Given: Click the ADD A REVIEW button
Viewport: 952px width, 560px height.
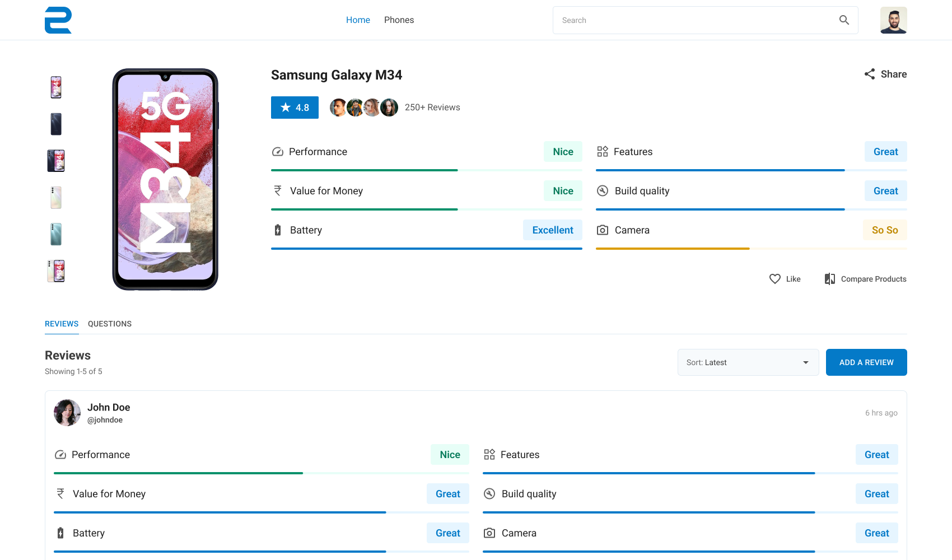Looking at the screenshot, I should (x=866, y=363).
